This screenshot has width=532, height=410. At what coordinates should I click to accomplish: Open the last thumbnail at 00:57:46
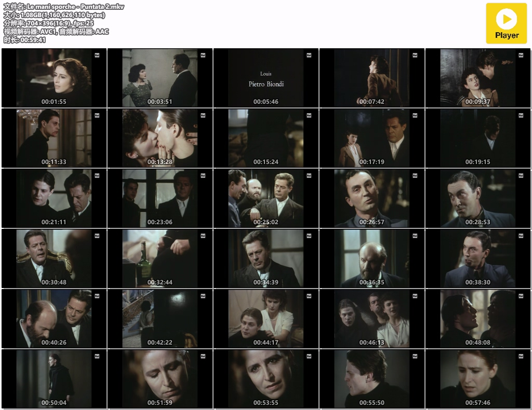(478, 379)
